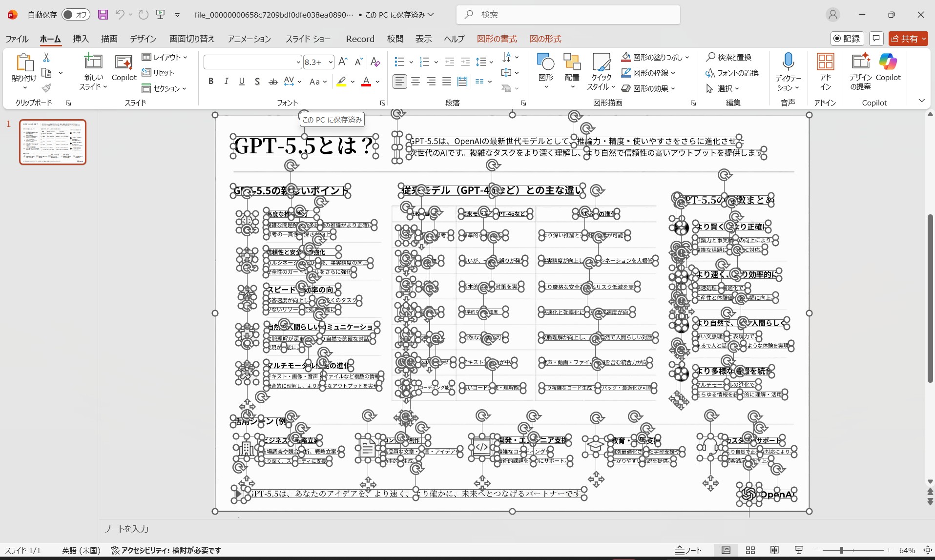Expand 選択 select dropdown
Screen dimensions: 935x560
pos(723,88)
